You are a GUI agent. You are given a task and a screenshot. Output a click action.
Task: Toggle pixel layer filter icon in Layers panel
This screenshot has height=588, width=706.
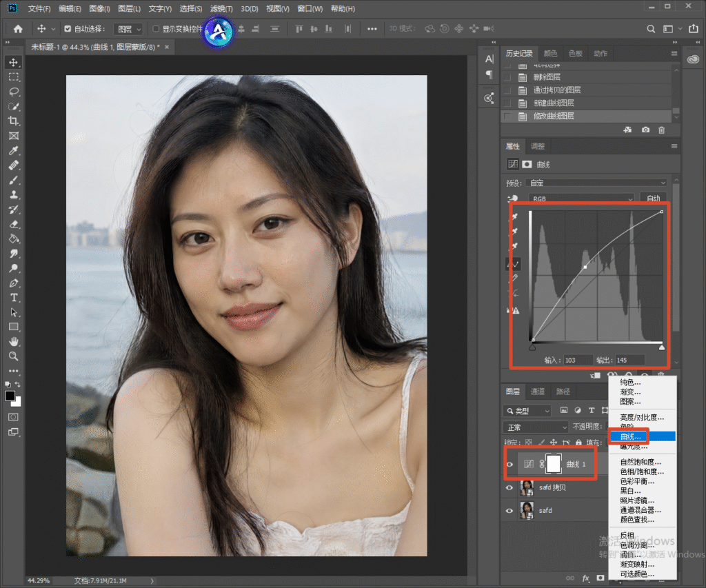click(564, 410)
